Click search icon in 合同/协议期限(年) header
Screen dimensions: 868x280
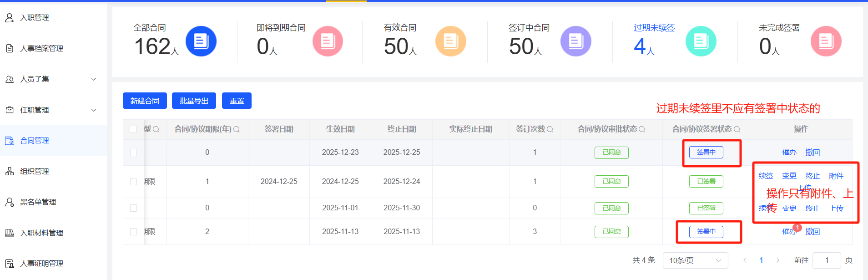[x=237, y=129]
